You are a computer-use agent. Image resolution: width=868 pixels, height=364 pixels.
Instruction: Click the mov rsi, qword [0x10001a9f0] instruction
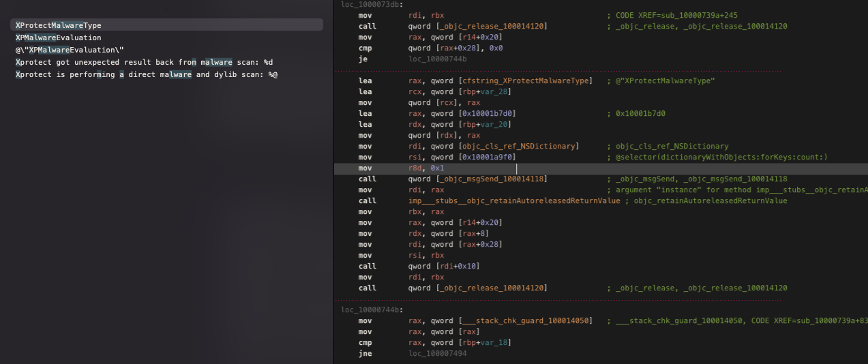pos(437,157)
